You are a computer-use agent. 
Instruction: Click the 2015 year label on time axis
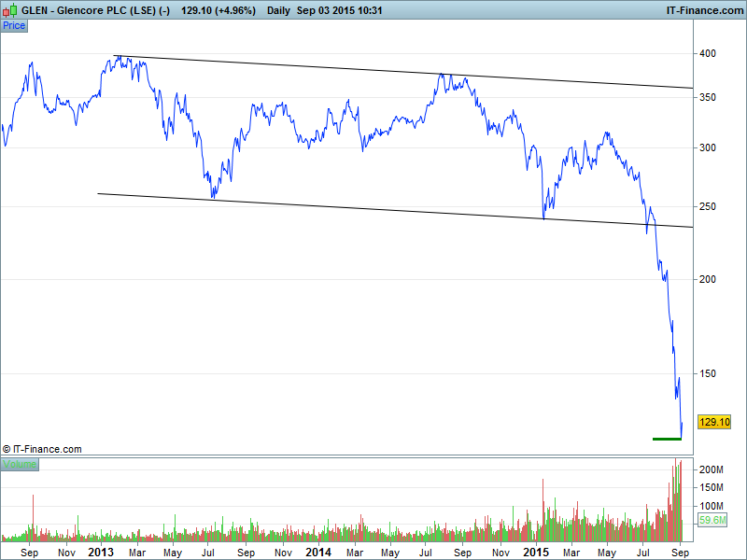(536, 552)
